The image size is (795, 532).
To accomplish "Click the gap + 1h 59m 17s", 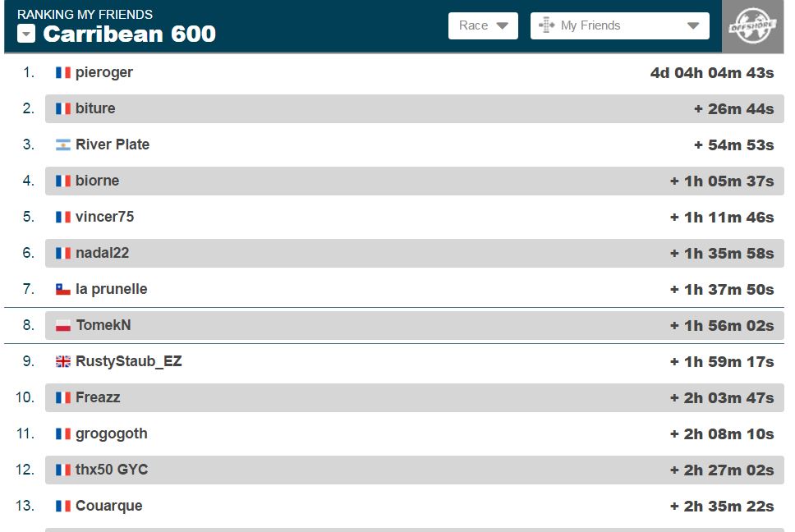I will (x=722, y=362).
